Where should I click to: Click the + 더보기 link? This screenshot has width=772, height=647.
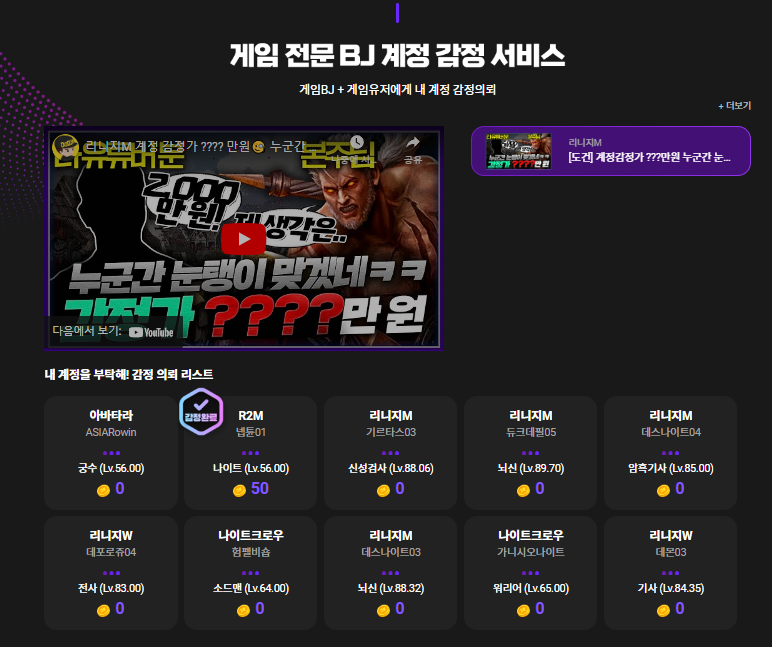734,105
